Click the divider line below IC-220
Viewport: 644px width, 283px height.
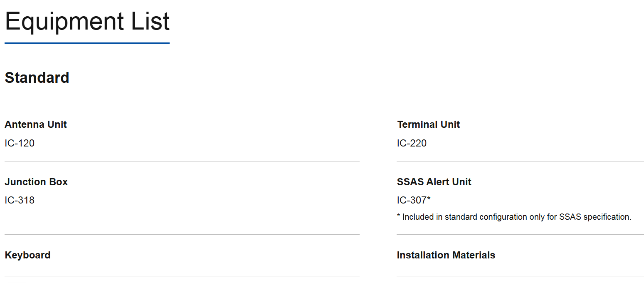(520, 161)
